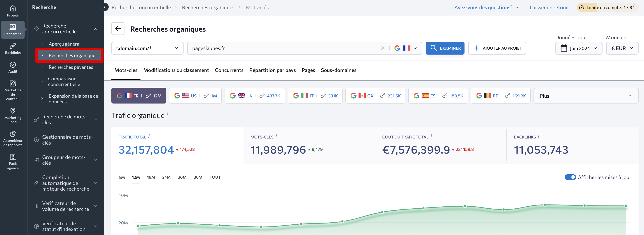
Task: Switch to the Concurrents tab
Action: pyautogui.click(x=229, y=70)
